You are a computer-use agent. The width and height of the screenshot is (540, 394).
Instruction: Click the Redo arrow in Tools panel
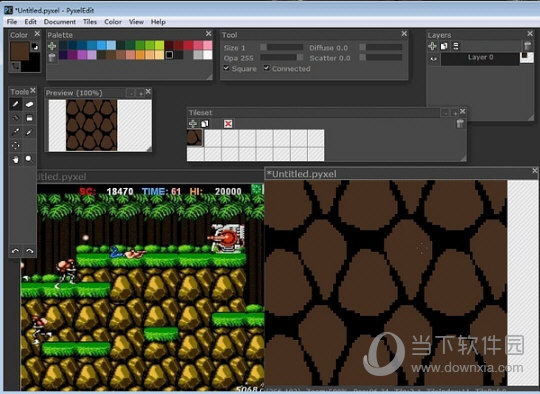coord(29,251)
